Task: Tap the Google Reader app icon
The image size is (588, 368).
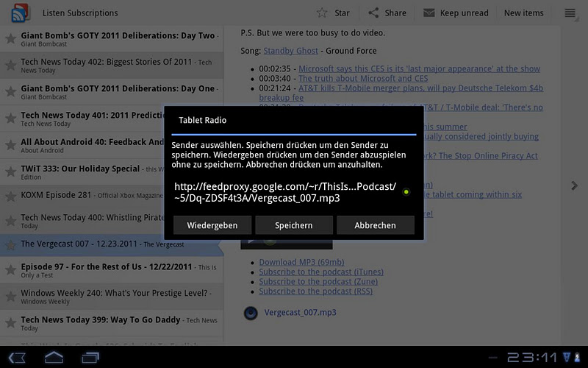Action: coord(21,13)
